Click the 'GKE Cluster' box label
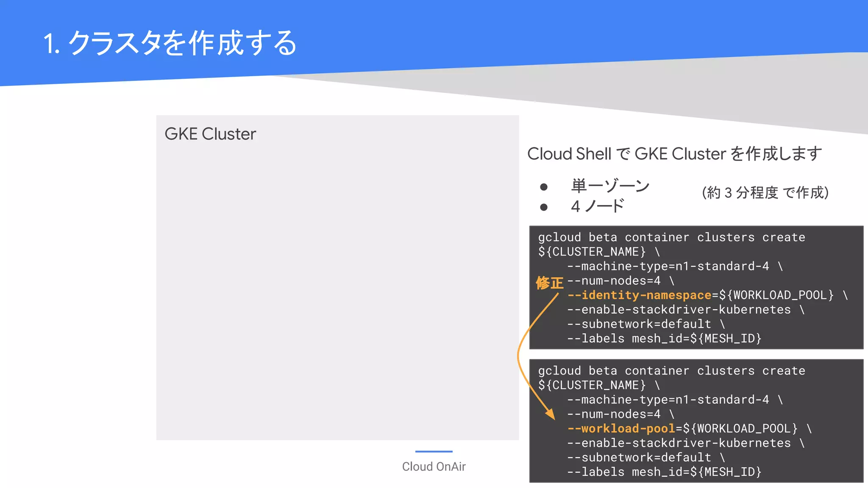The width and height of the screenshot is (868, 488). click(x=210, y=134)
